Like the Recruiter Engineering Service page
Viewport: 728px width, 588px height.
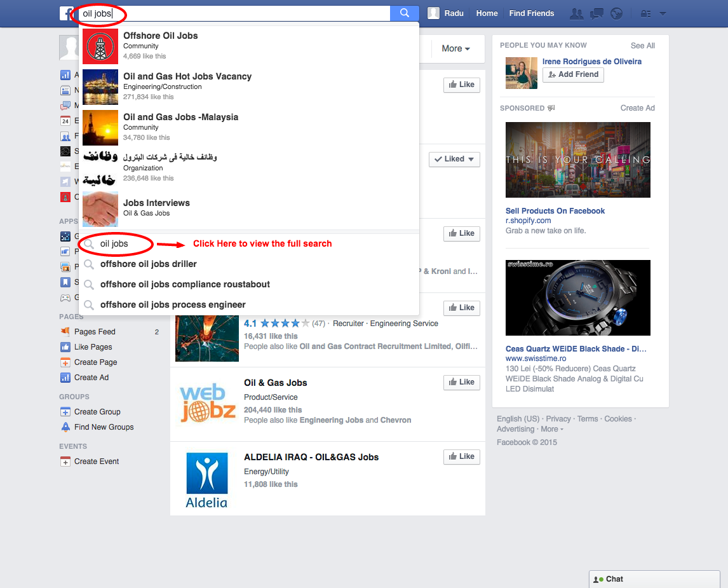[x=461, y=308]
